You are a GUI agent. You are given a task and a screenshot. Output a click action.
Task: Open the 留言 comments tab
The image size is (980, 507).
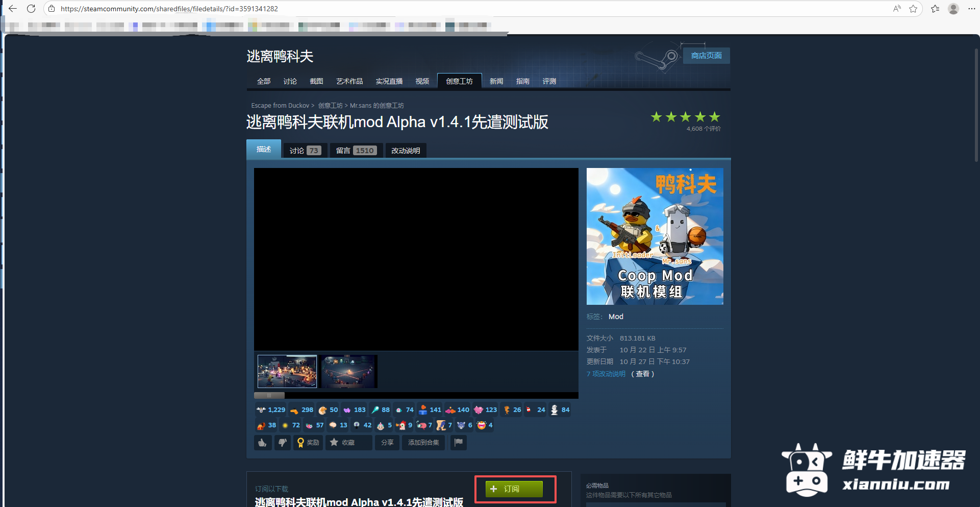click(x=356, y=150)
